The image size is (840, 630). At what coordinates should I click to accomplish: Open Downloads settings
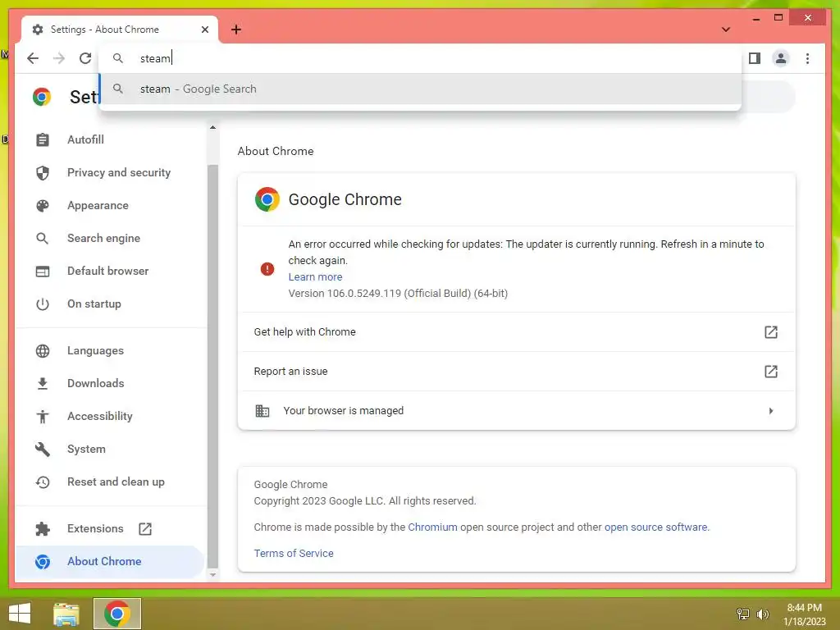click(x=95, y=383)
